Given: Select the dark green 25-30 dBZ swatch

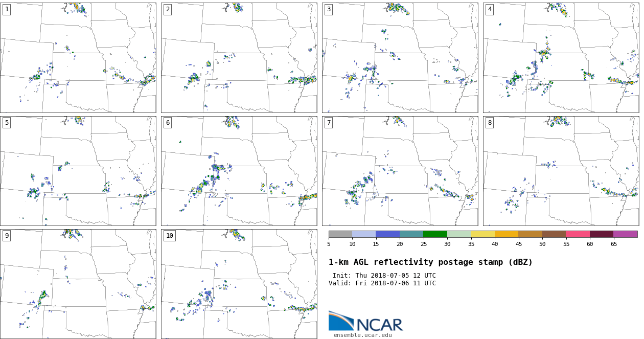Looking at the screenshot, I should tap(435, 234).
